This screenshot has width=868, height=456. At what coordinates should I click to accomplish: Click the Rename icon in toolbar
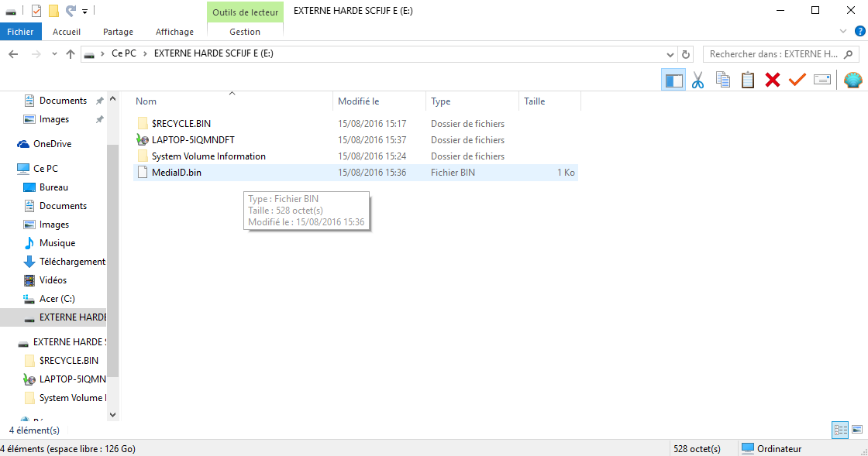pyautogui.click(x=822, y=81)
